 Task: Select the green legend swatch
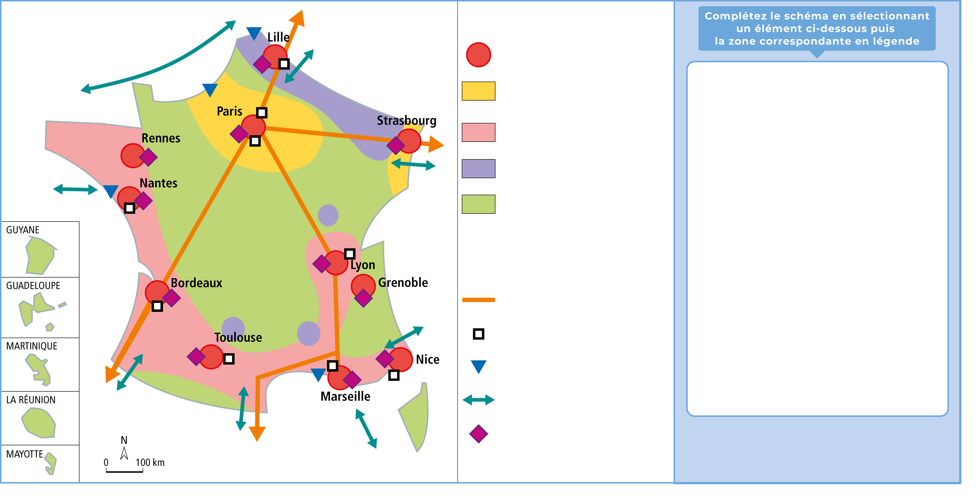pyautogui.click(x=478, y=204)
